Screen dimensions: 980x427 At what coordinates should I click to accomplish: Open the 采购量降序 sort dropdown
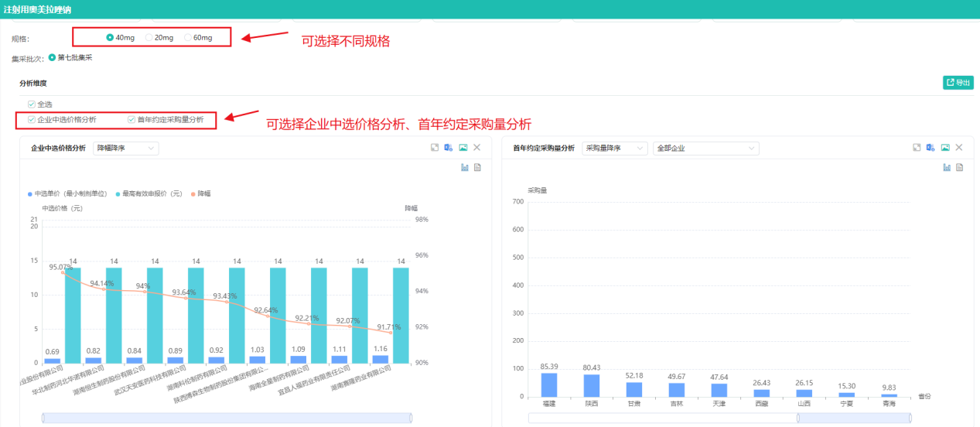pos(615,148)
